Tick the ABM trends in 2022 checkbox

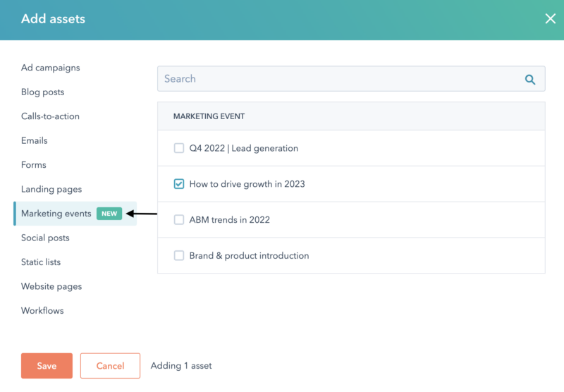coord(179,220)
